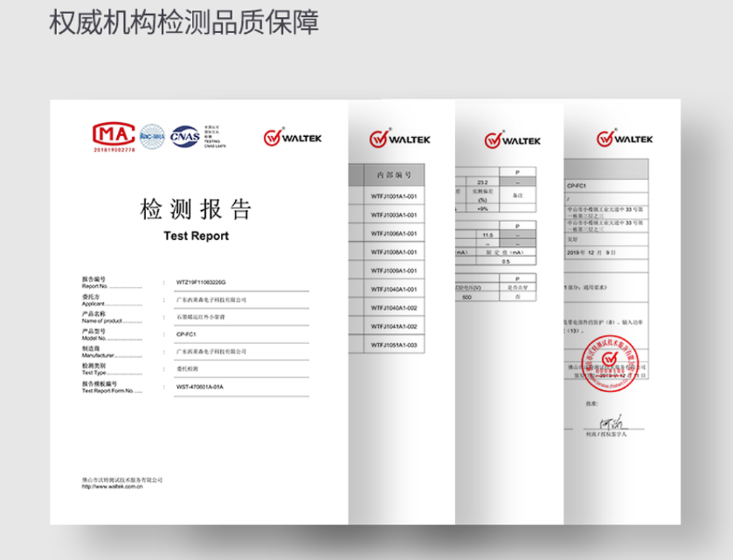Click the "Test Report" English subtitle
This screenshot has height=560, width=733.
196,236
